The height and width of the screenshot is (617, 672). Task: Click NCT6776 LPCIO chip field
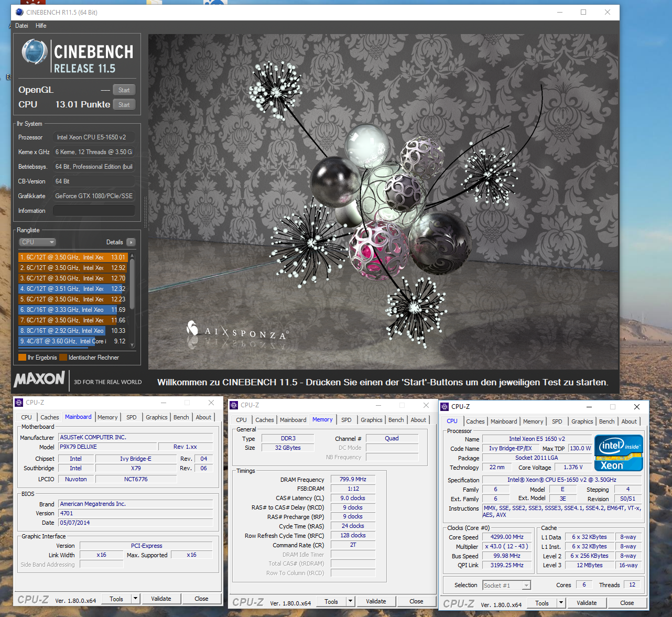(136, 479)
